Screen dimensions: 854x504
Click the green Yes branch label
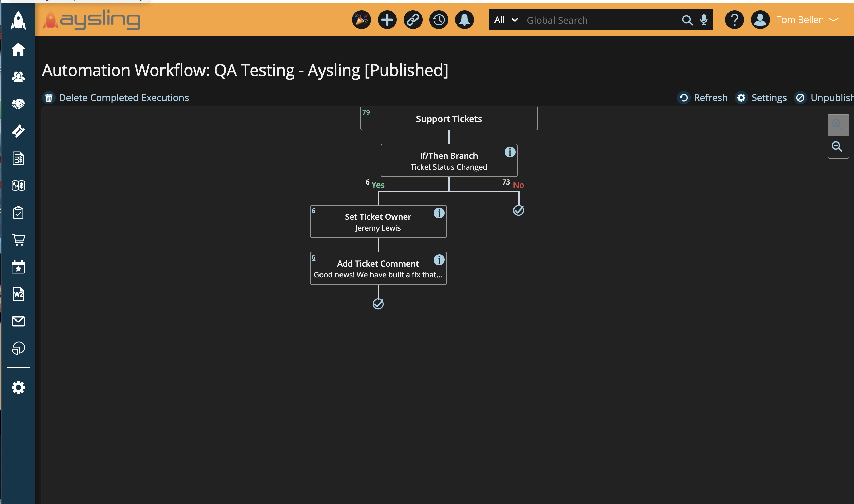pyautogui.click(x=378, y=185)
